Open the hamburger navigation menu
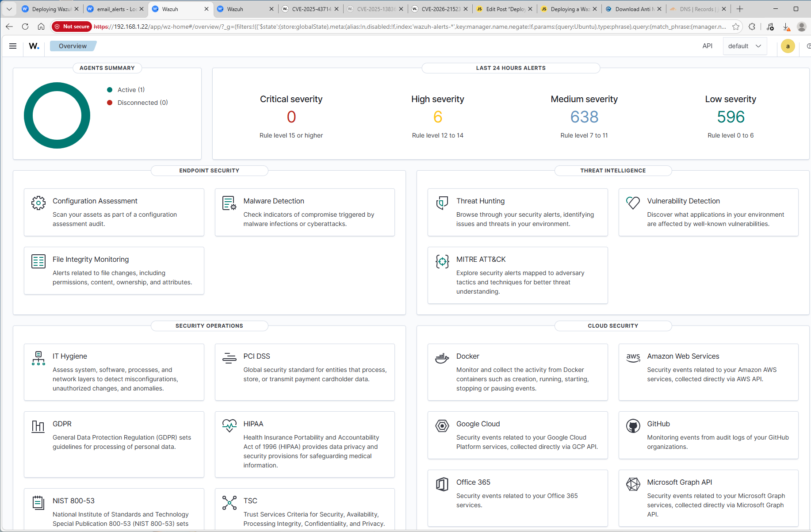The image size is (811, 532). point(13,46)
